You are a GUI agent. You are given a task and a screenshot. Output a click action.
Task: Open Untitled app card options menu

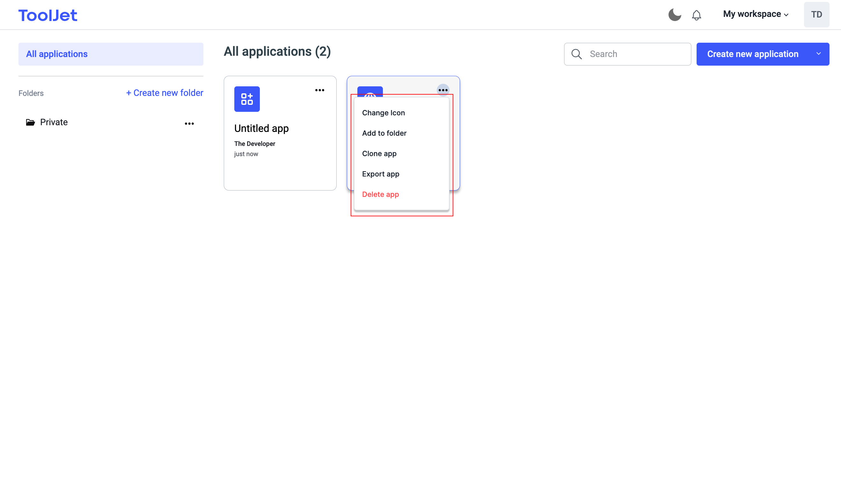coord(319,90)
